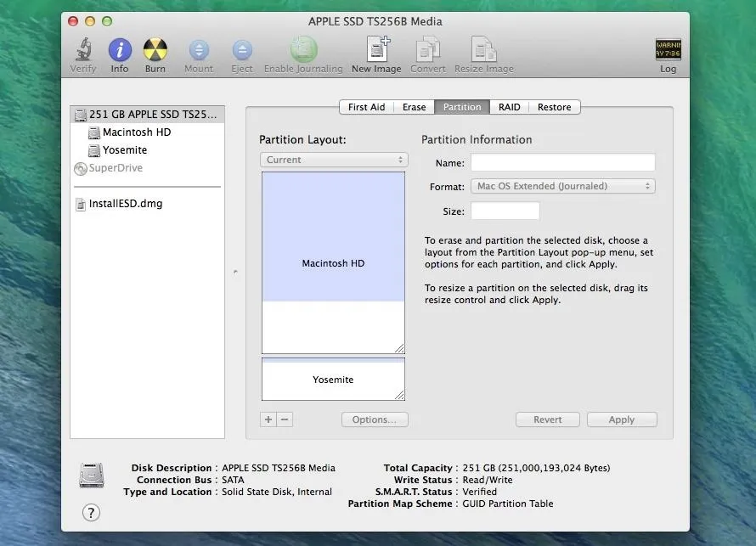
Task: Click the Verify microscope icon
Action: (x=83, y=49)
